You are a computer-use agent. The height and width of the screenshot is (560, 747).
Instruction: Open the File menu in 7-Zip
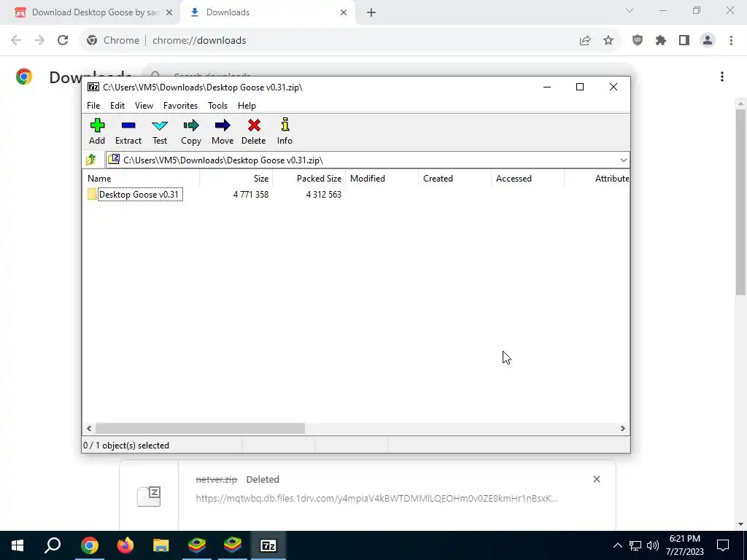coord(93,106)
